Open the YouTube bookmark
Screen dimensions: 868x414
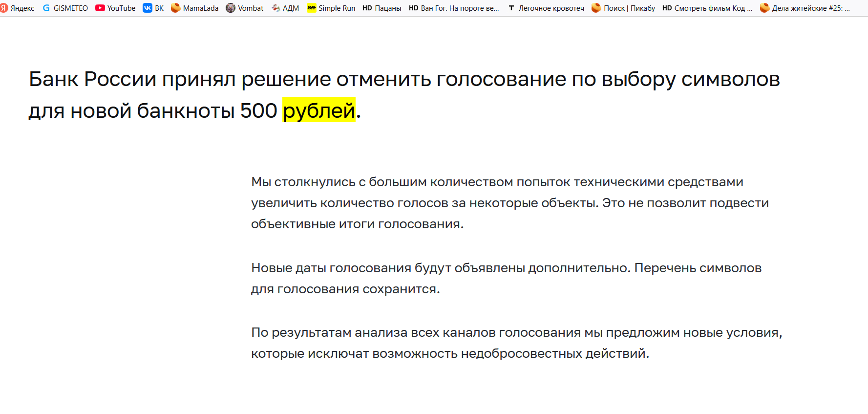(x=115, y=8)
